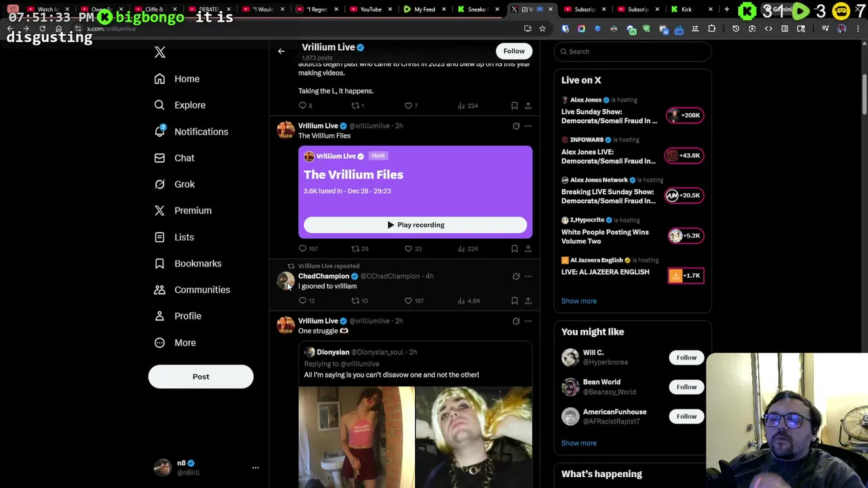Open Lists in the sidebar

[x=174, y=237]
